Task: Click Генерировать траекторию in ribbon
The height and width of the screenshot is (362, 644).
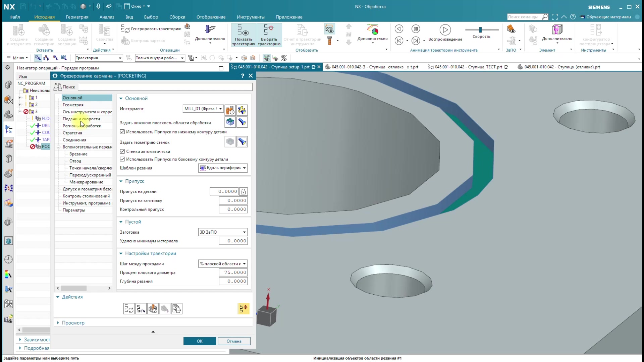Action: (x=151, y=29)
